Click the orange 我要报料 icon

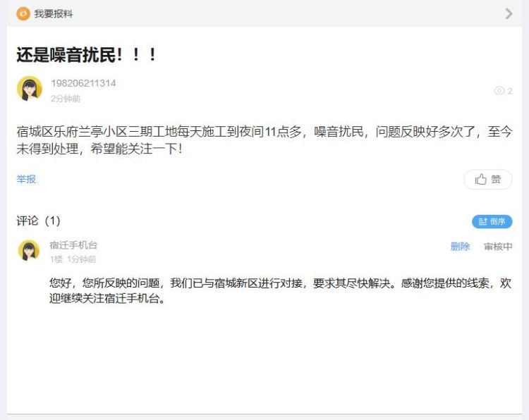pos(23,13)
